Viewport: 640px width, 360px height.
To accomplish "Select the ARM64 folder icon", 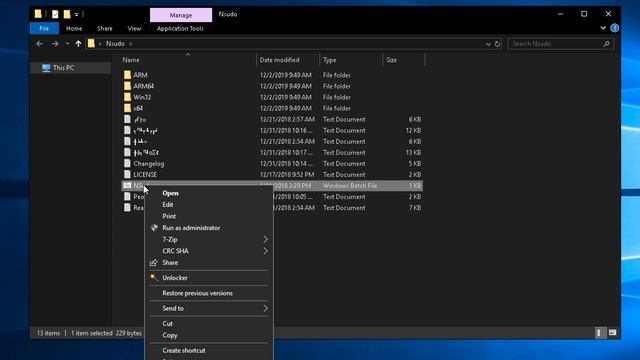I will (x=127, y=86).
